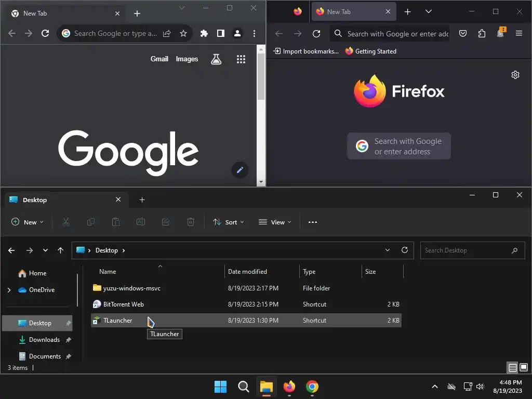Switch to large thumbnails view toggle
This screenshot has width=532, height=399.
(524, 367)
